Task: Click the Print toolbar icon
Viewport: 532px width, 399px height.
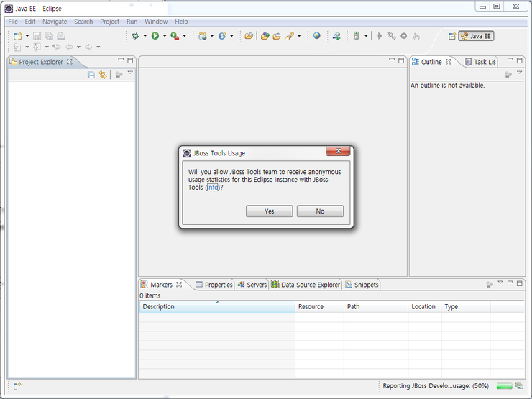Action: [60, 36]
